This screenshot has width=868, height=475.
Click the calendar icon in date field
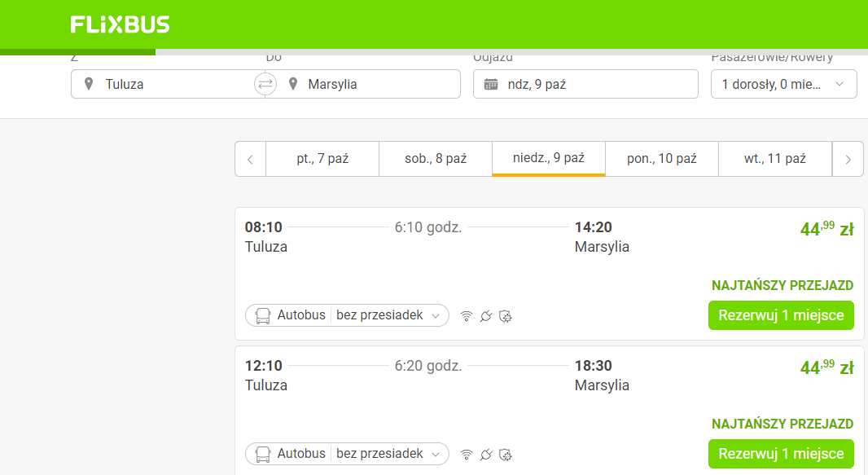coord(491,84)
